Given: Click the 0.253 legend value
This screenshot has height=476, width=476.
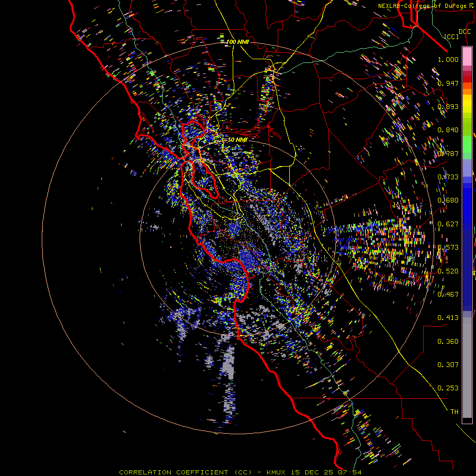Looking at the screenshot, I should click(x=448, y=388).
